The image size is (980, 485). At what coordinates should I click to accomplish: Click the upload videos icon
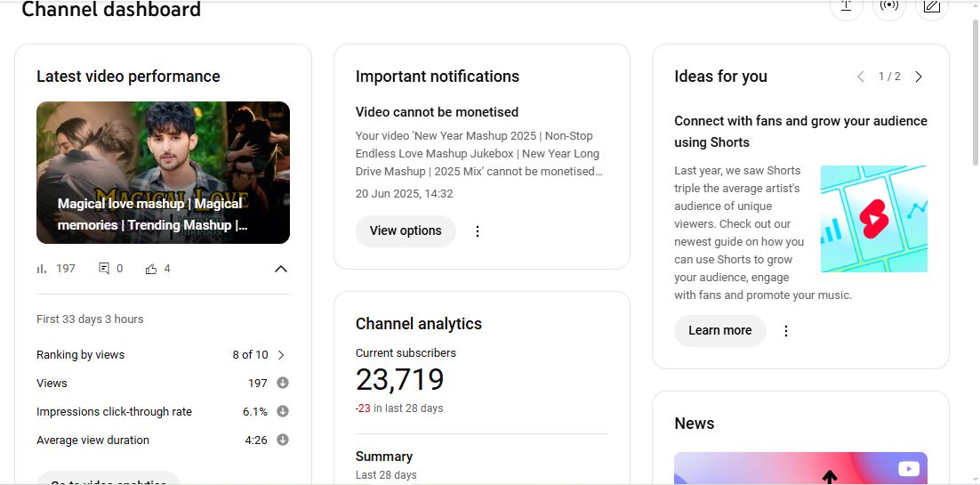pos(846,7)
